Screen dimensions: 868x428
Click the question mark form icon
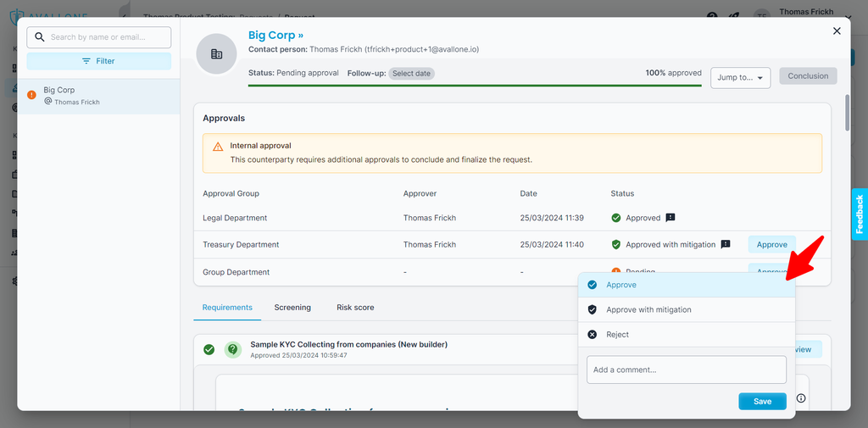pos(232,349)
